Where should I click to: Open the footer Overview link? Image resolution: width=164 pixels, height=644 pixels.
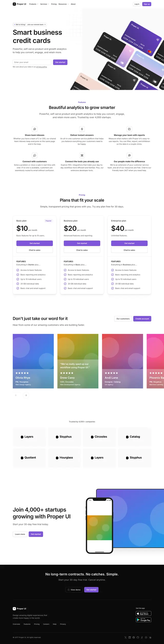click(x=16, y=624)
